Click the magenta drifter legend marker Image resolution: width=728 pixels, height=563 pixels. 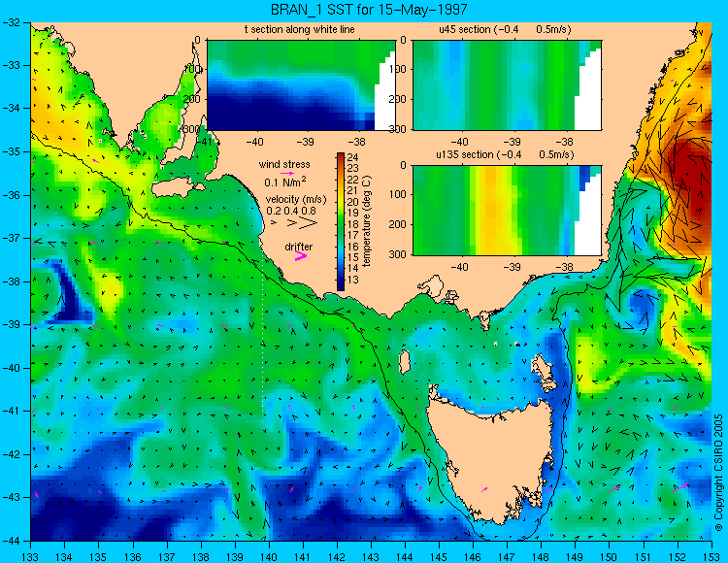tap(301, 256)
